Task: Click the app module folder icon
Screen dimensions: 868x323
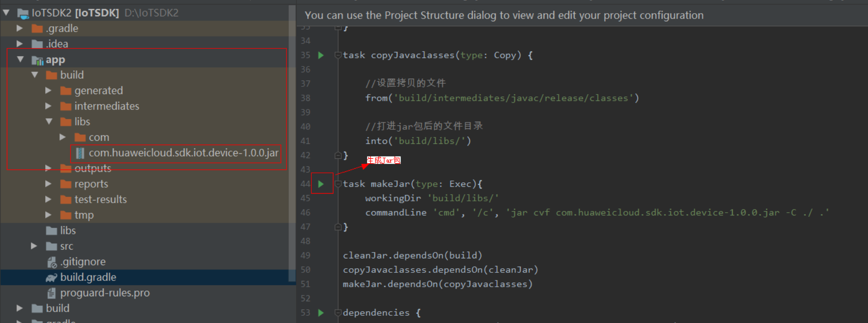Action: tap(37, 60)
